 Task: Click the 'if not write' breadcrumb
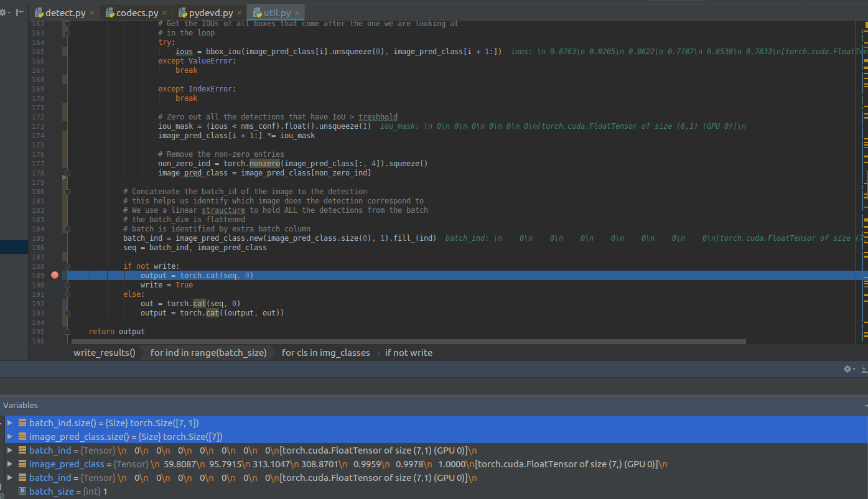click(x=409, y=353)
